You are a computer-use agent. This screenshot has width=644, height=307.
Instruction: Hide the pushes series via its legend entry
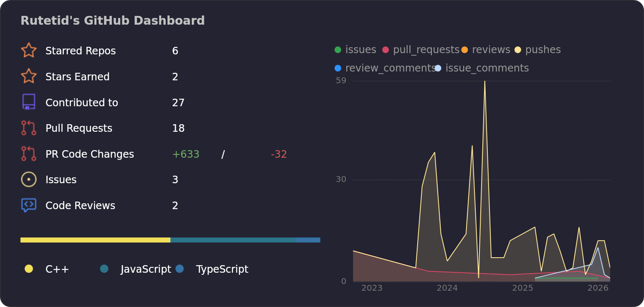pos(538,49)
